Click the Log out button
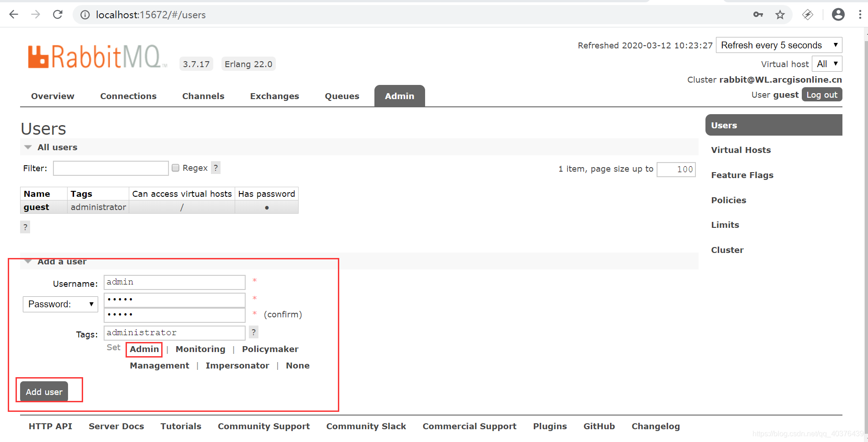 click(822, 95)
